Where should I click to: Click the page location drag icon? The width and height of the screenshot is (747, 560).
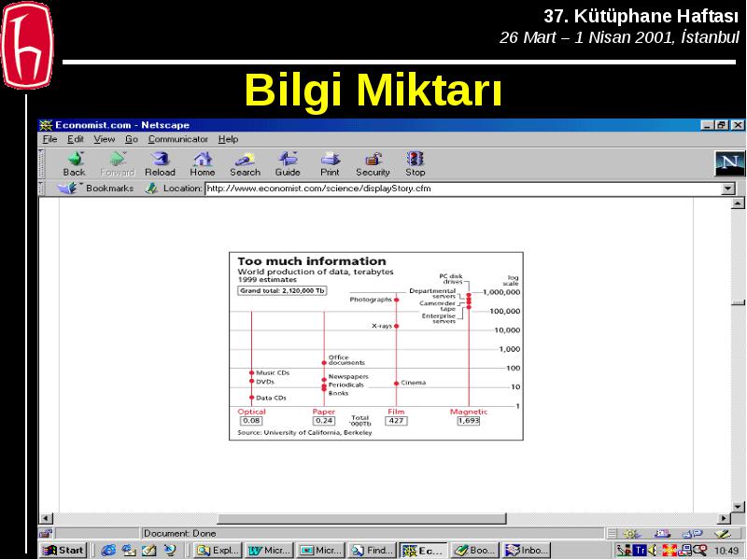151,189
